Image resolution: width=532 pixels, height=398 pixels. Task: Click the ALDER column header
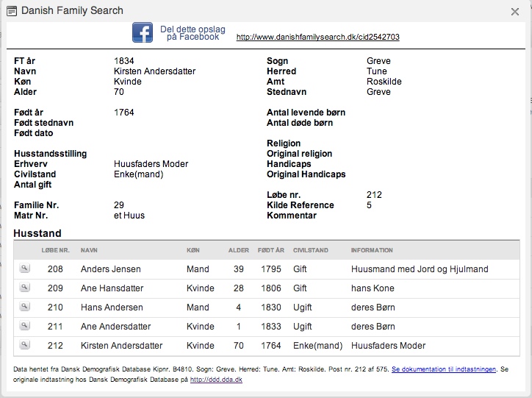(x=239, y=250)
